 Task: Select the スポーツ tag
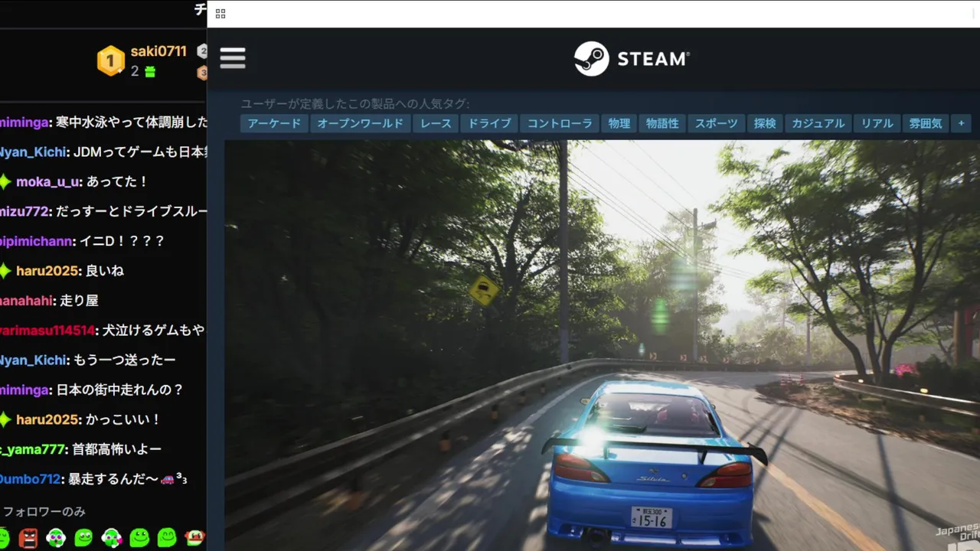pyautogui.click(x=717, y=123)
